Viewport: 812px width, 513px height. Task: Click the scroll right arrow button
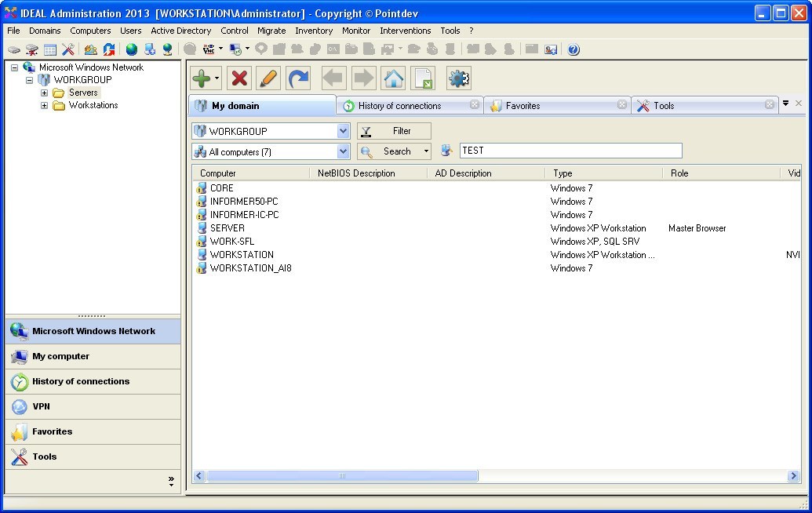pos(793,475)
